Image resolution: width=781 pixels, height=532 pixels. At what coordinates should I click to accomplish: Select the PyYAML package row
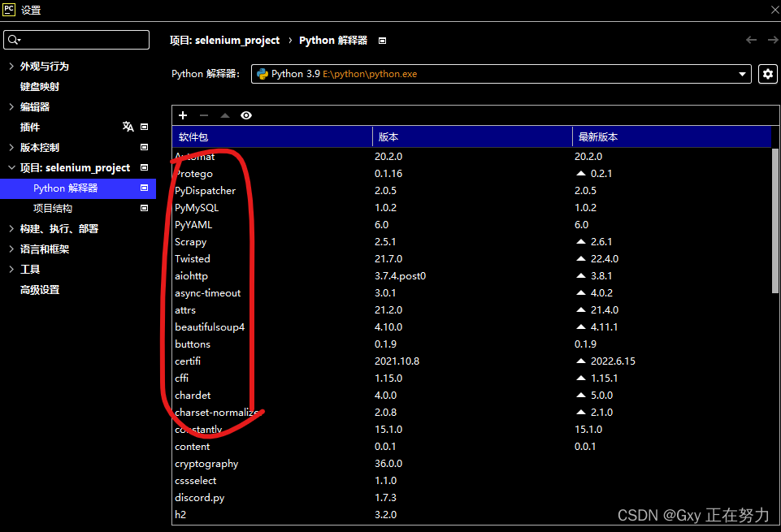click(471, 224)
